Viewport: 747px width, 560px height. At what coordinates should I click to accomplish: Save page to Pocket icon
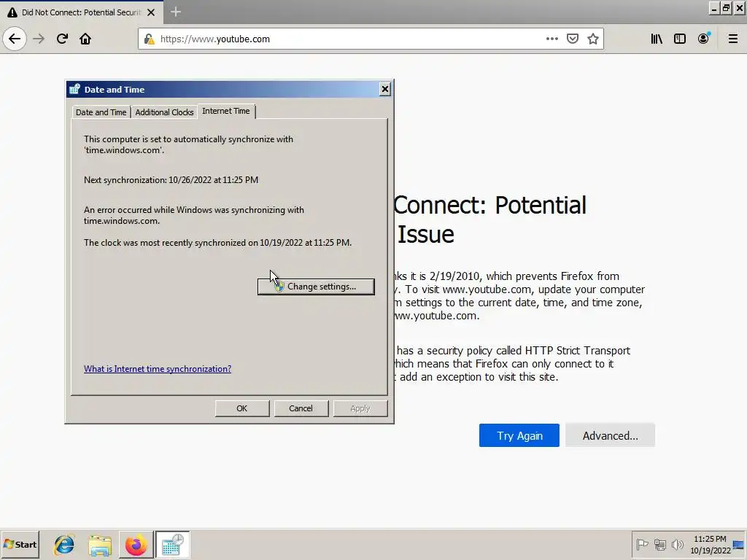point(573,39)
